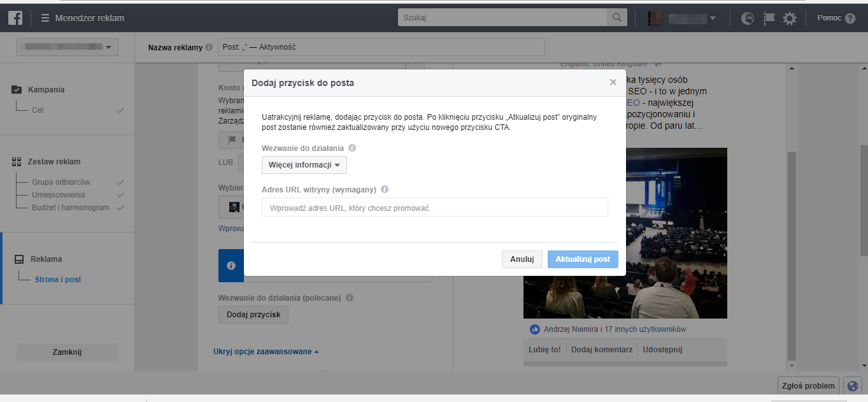
Task: Click the Kampania section icon
Action: coord(17,90)
